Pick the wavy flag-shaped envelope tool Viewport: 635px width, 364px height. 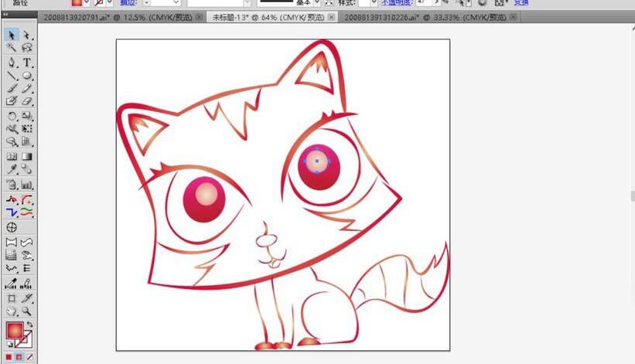coord(27,242)
